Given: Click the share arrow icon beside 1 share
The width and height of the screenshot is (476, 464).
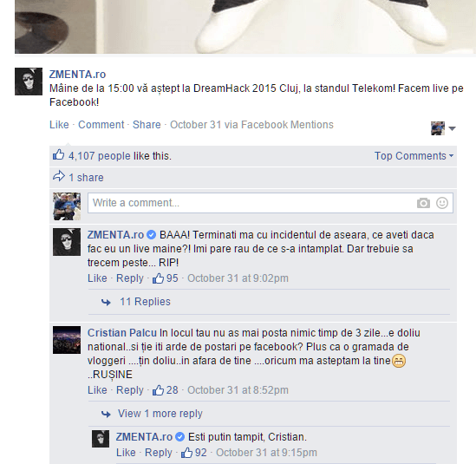Looking at the screenshot, I should pyautogui.click(x=59, y=176).
